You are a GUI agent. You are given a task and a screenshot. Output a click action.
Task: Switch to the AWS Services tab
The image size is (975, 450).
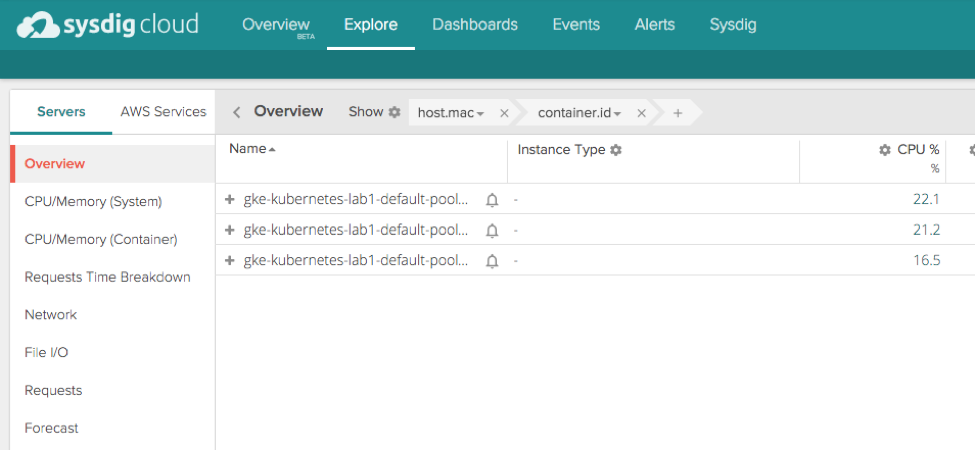(x=164, y=112)
